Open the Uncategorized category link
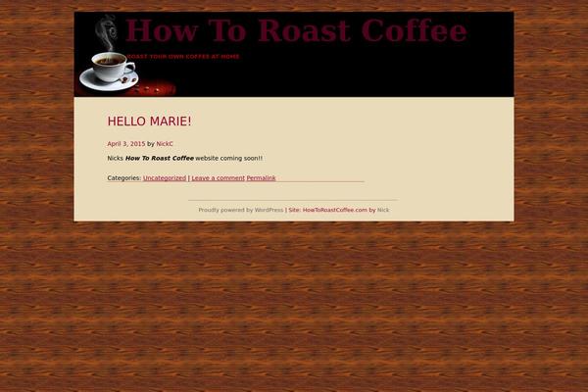This screenshot has height=392, width=588. point(165,178)
